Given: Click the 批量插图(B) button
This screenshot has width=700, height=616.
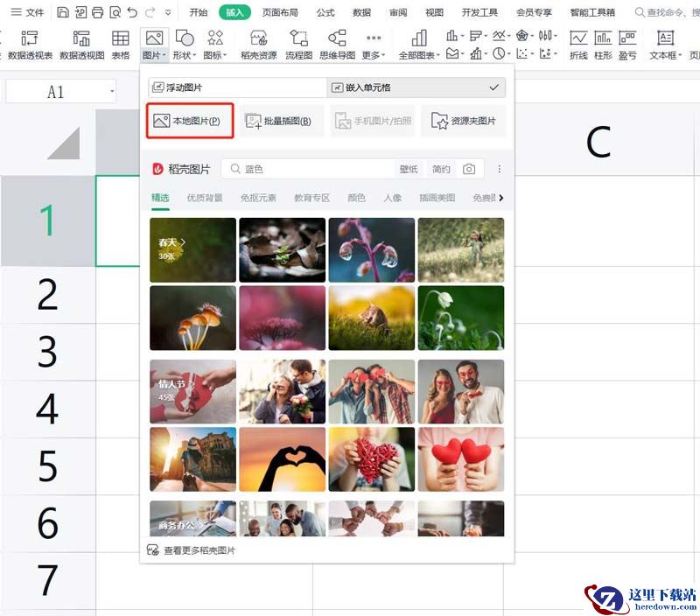Looking at the screenshot, I should [282, 121].
